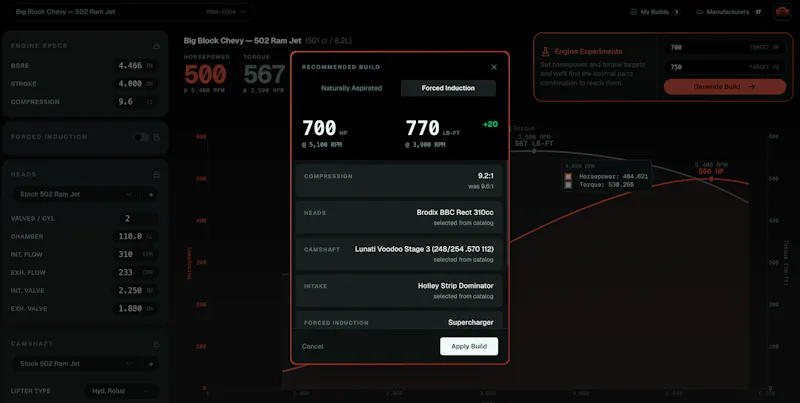The height and width of the screenshot is (403, 800).
Task: Open the Big Block Chevy engine selector dropdown
Action: point(132,12)
